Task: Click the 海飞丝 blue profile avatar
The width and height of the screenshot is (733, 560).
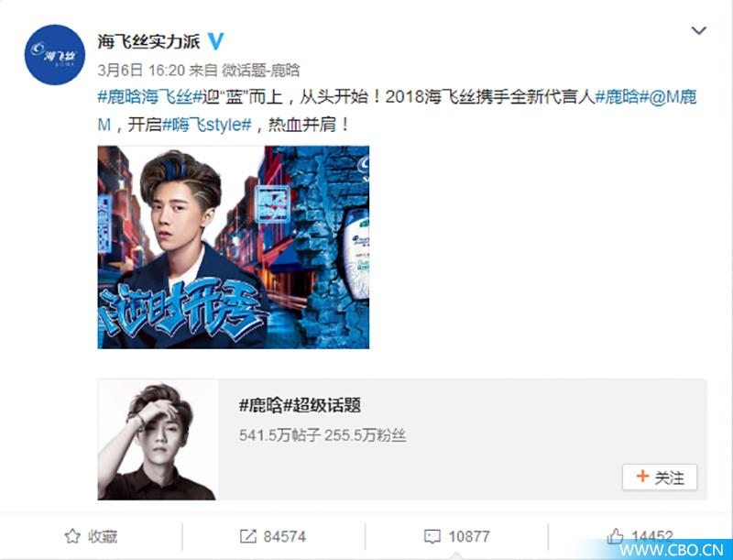Action: 55,55
